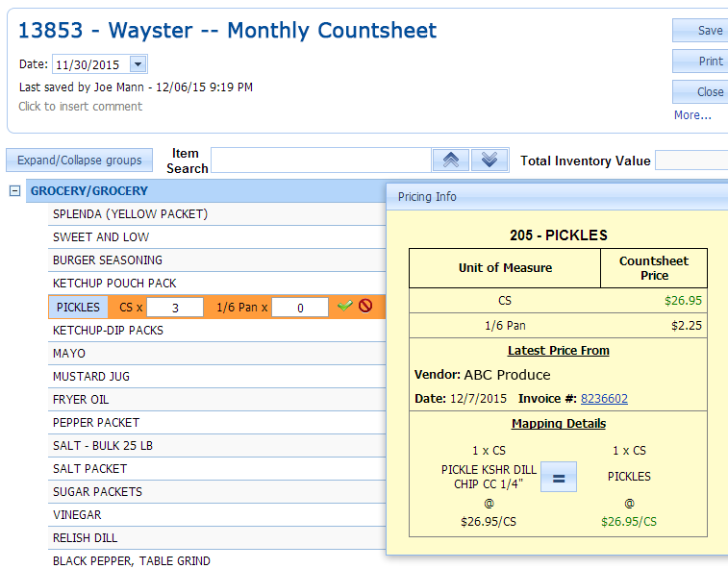This screenshot has height=569, width=728.
Task: Click the Total Inventory Value field
Action: pos(690,161)
